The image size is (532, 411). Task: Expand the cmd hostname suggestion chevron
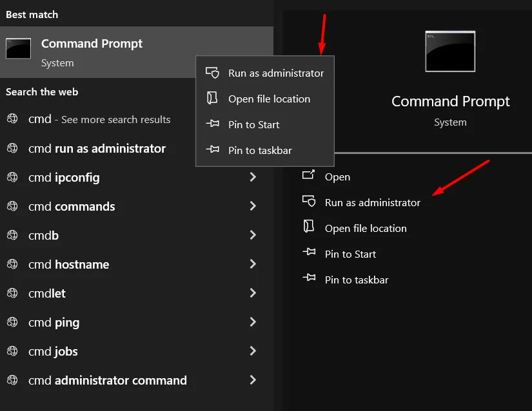pyautogui.click(x=253, y=263)
